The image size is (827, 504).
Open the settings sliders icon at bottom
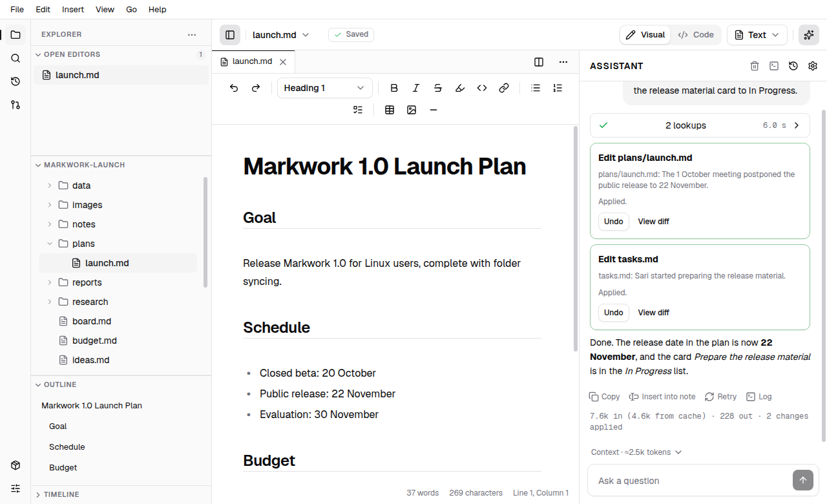16,488
